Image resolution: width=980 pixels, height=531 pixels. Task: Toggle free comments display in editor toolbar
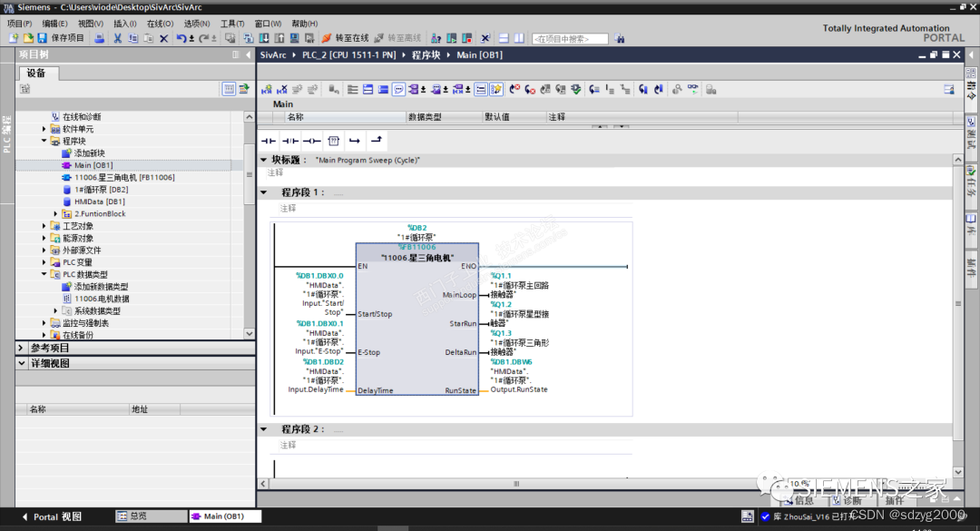398,90
